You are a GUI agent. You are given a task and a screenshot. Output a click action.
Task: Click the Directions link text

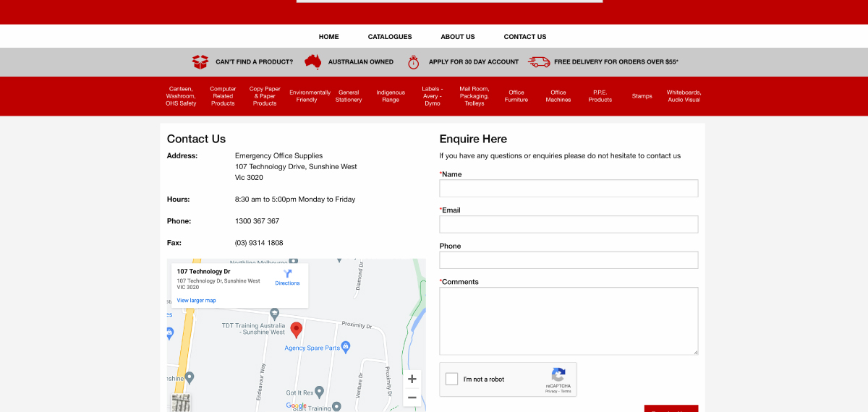[x=287, y=283]
